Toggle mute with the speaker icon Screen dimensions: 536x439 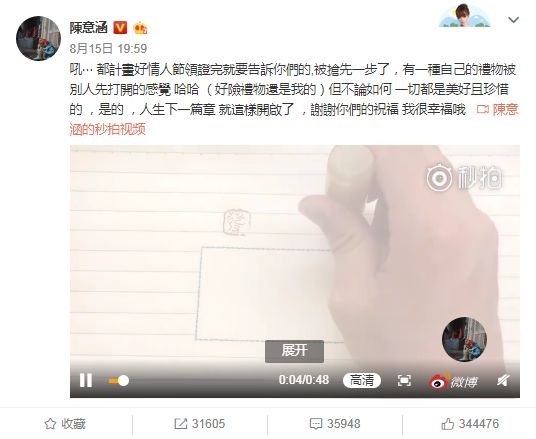point(503,380)
